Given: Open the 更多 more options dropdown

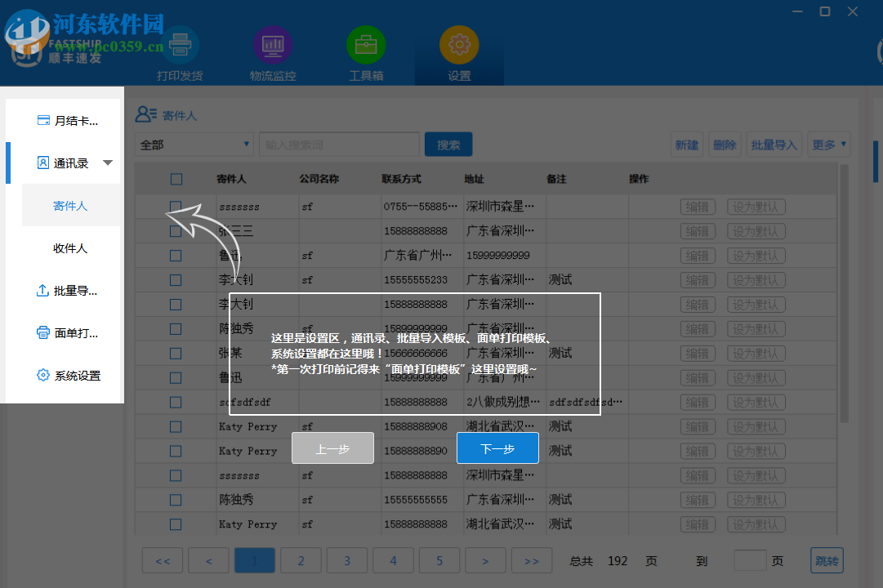Looking at the screenshot, I should point(828,144).
